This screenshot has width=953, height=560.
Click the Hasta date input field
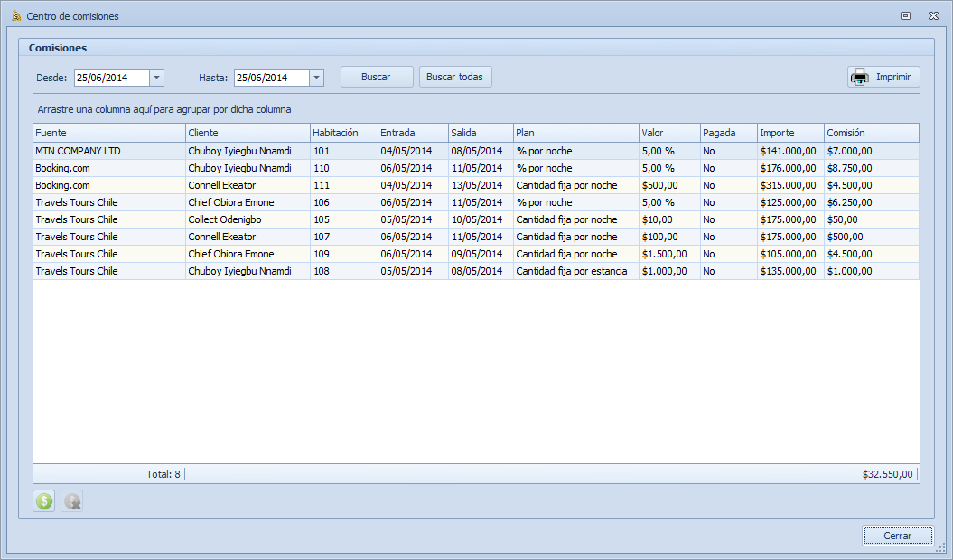click(271, 78)
